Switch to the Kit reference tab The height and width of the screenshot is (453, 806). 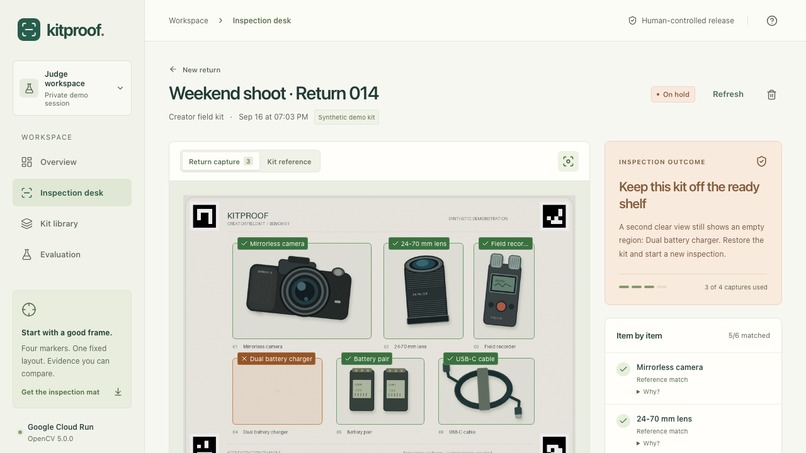tap(289, 161)
